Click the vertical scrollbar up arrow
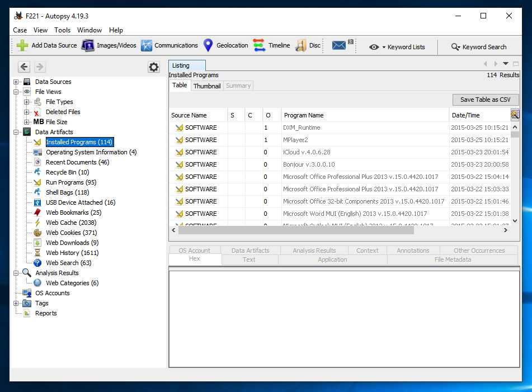Image resolution: width=532 pixels, height=392 pixels. (x=515, y=127)
